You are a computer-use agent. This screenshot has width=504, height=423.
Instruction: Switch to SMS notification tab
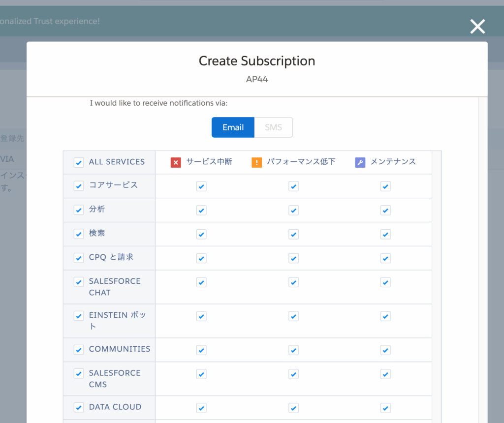(x=273, y=127)
